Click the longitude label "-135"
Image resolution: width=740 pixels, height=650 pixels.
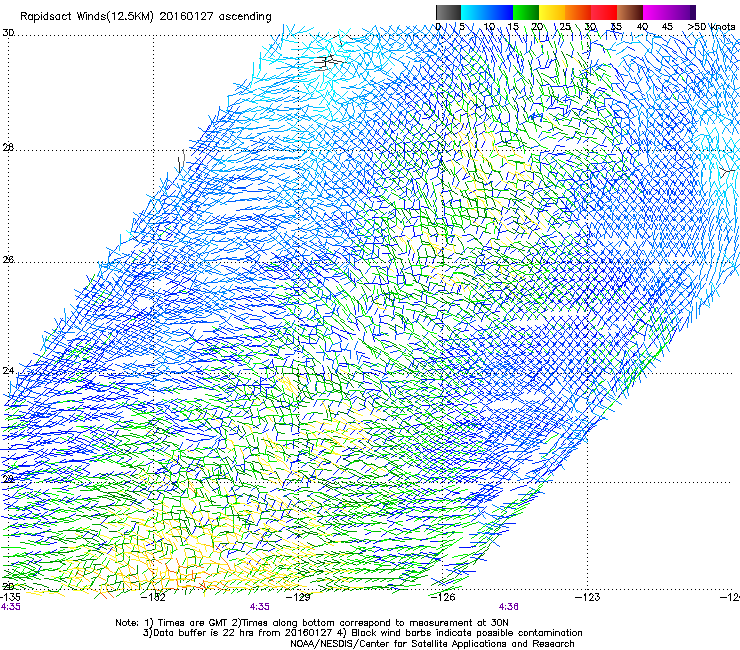(10, 597)
